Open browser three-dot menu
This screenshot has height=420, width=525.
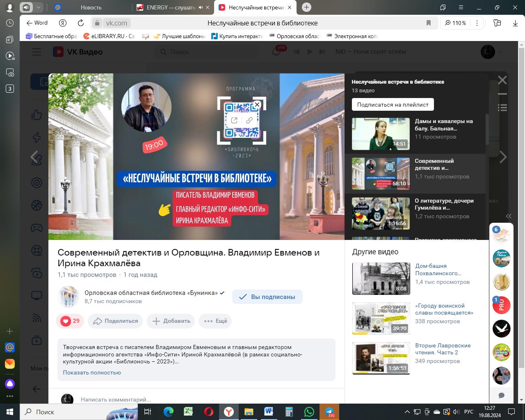tap(477, 23)
